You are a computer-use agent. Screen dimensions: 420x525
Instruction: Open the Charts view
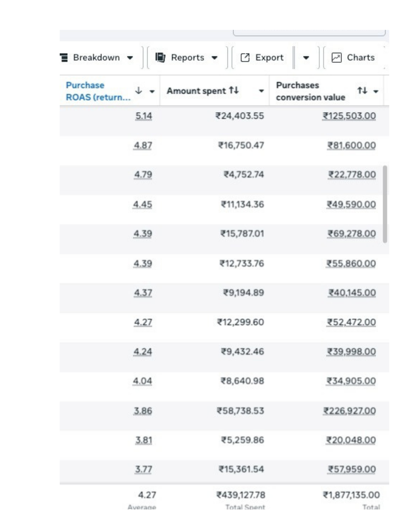[x=354, y=58]
